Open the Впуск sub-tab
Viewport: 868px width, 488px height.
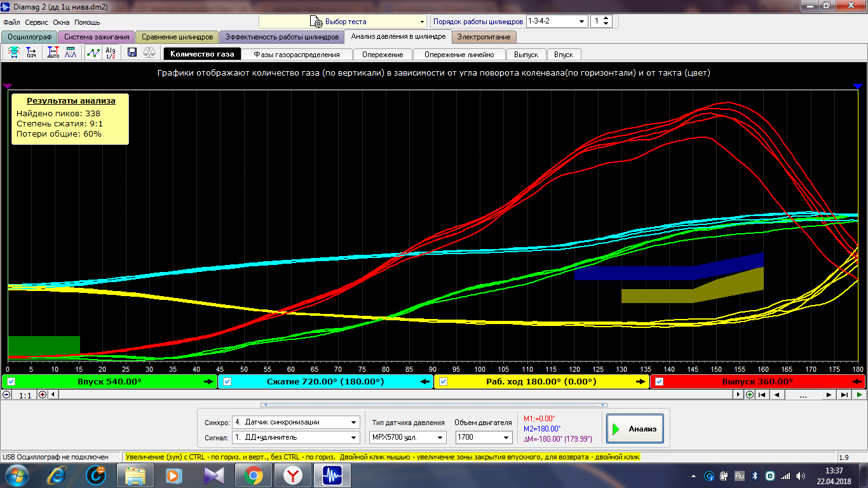coord(564,55)
